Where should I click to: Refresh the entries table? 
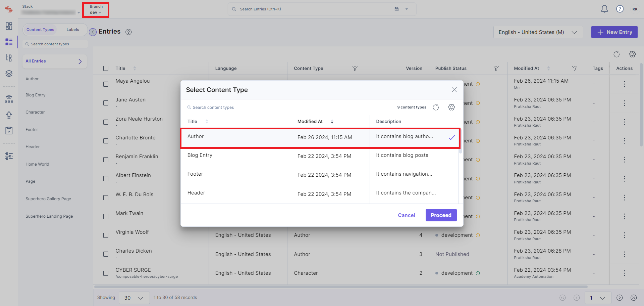616,54
